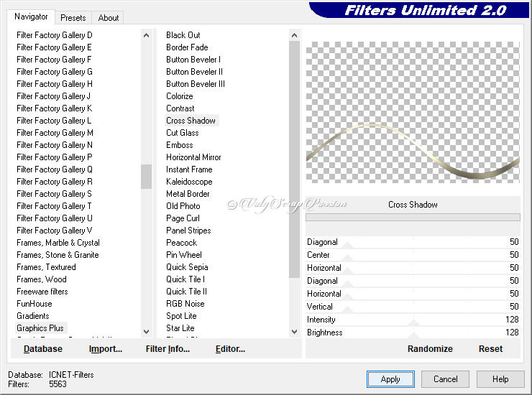Click the Intensity slider handle
Screen dimensions: 532x395
413,322
